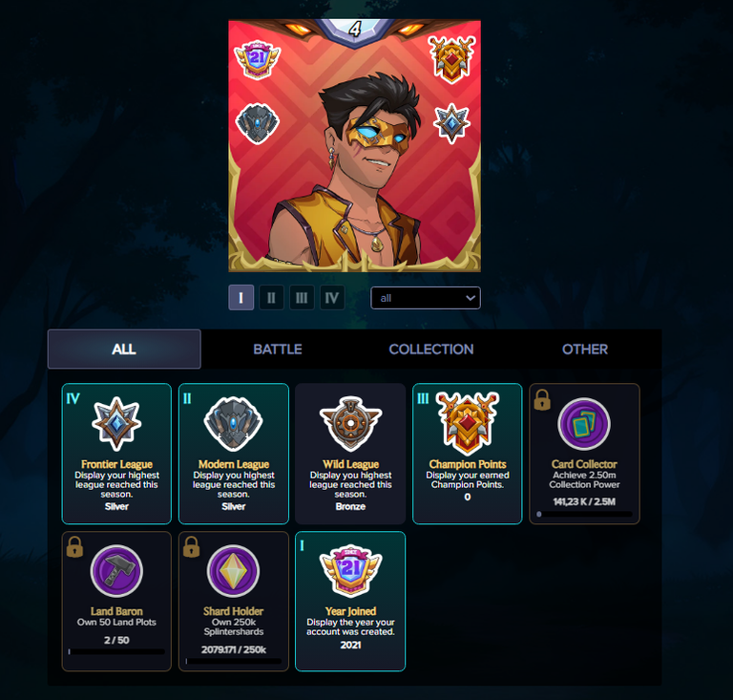Click the locked Card Collector icon
The image size is (733, 700).
[584, 424]
